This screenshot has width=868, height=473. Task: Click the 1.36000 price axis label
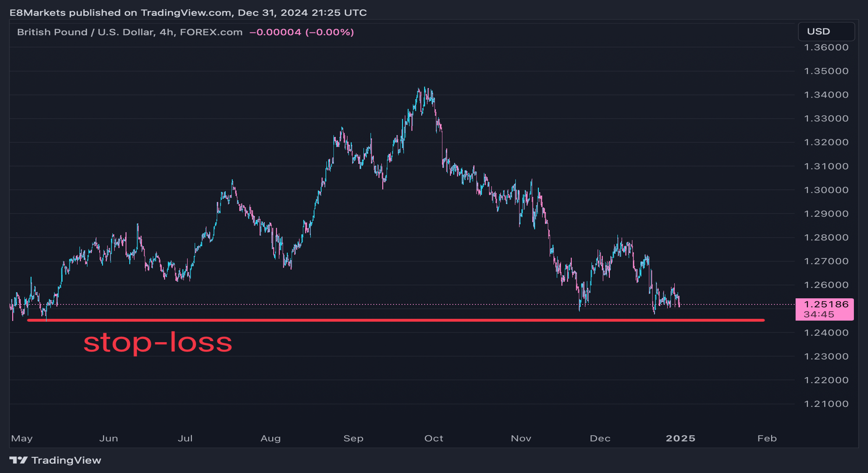coord(826,47)
